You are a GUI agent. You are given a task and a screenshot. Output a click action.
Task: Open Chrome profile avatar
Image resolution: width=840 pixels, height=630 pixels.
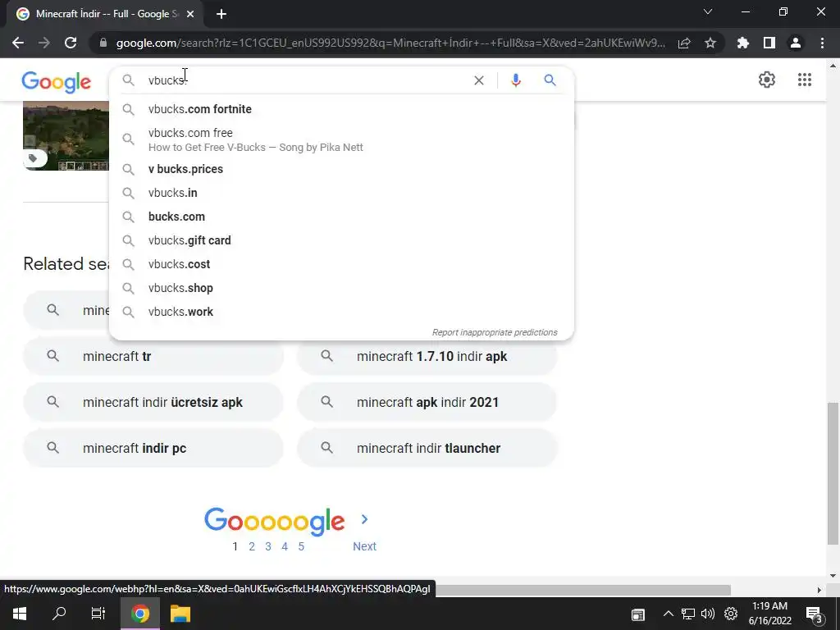click(x=796, y=43)
